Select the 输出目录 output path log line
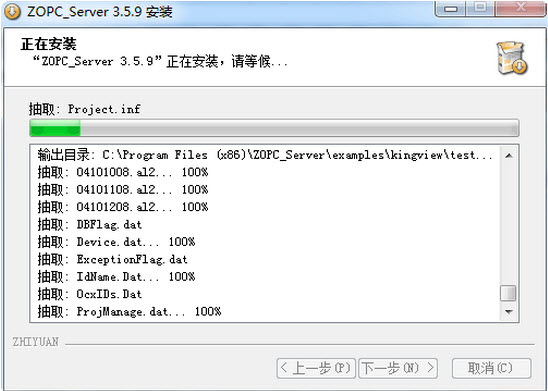The image size is (548, 391). tap(265, 155)
